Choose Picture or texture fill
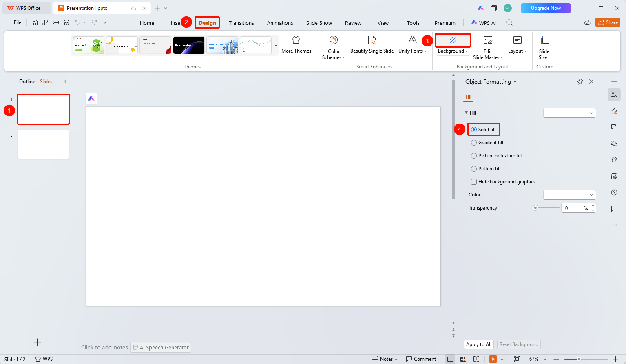The image size is (626, 364). coord(496,156)
